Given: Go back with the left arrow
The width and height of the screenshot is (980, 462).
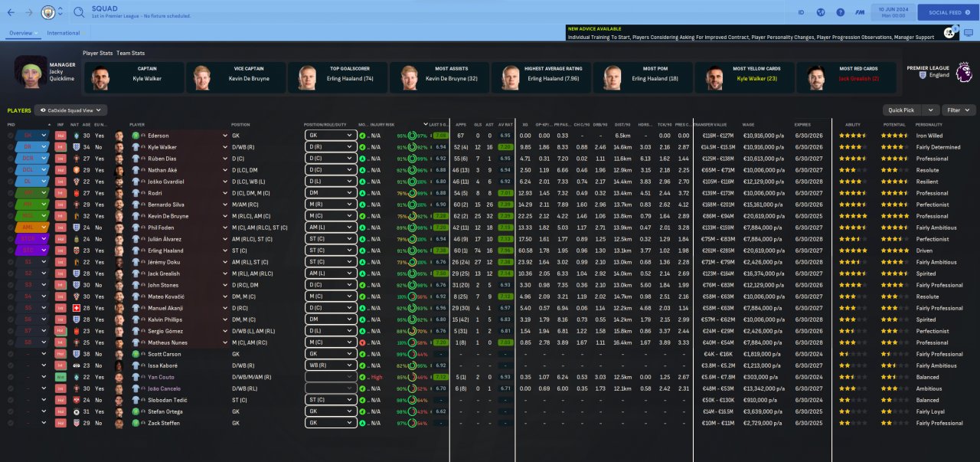Looking at the screenshot, I should (11, 12).
